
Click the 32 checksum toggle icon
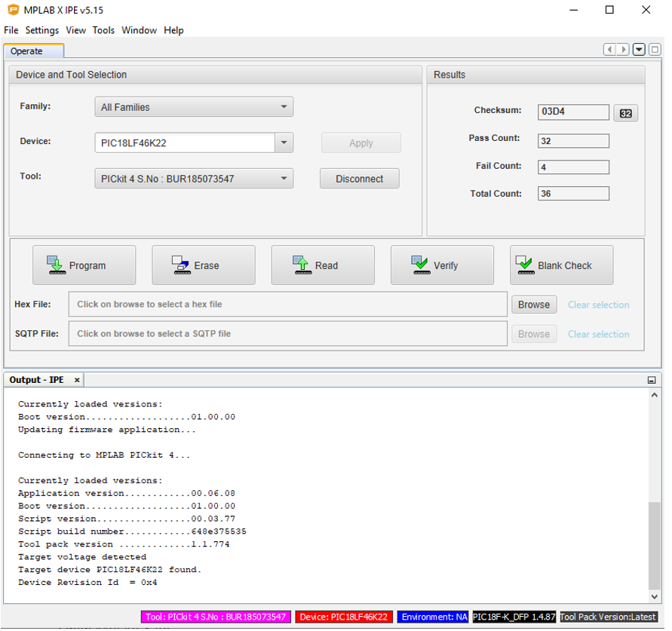[625, 114]
